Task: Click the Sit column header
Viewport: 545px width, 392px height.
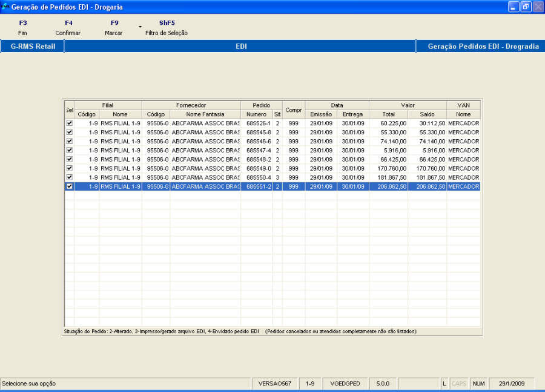Action: tap(277, 114)
